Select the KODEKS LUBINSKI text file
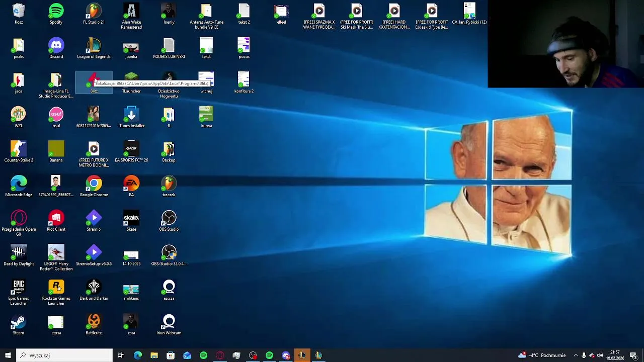644x362 pixels. point(169,48)
